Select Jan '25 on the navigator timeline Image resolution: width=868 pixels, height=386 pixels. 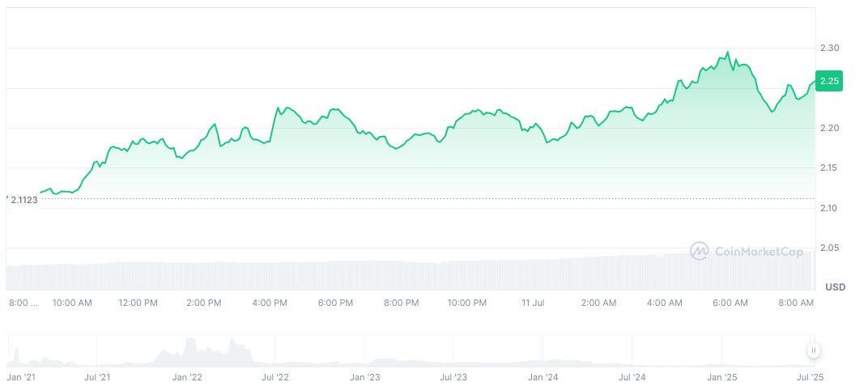point(721,377)
